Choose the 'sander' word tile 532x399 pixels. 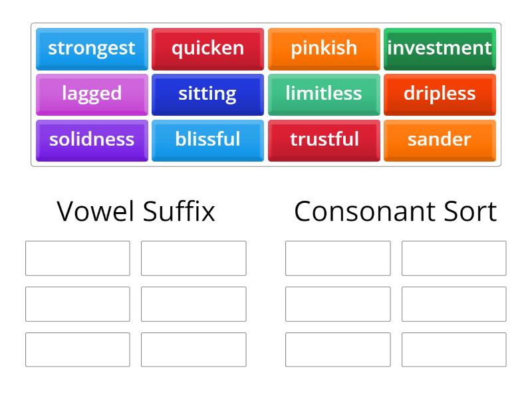tap(440, 140)
